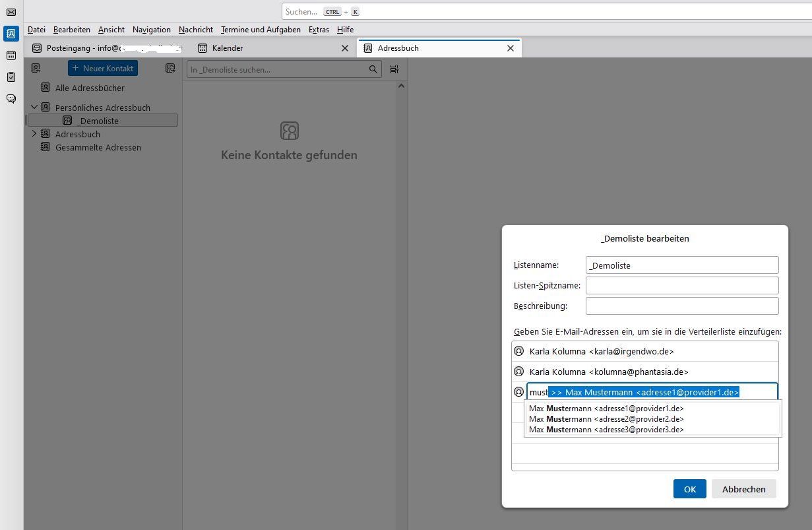Choose Max Mustermann adresse3@provider3.de suggestion

tap(606, 430)
